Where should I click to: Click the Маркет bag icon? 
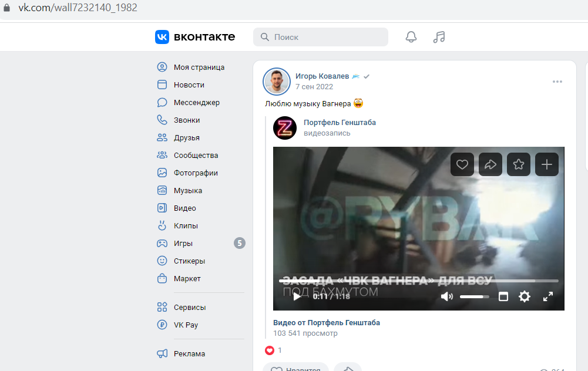pyautogui.click(x=162, y=278)
